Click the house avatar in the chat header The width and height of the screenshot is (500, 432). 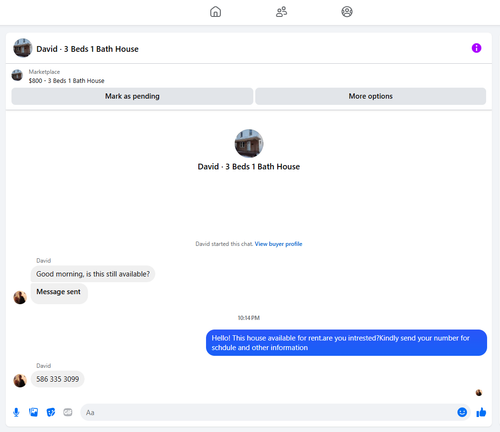22,48
